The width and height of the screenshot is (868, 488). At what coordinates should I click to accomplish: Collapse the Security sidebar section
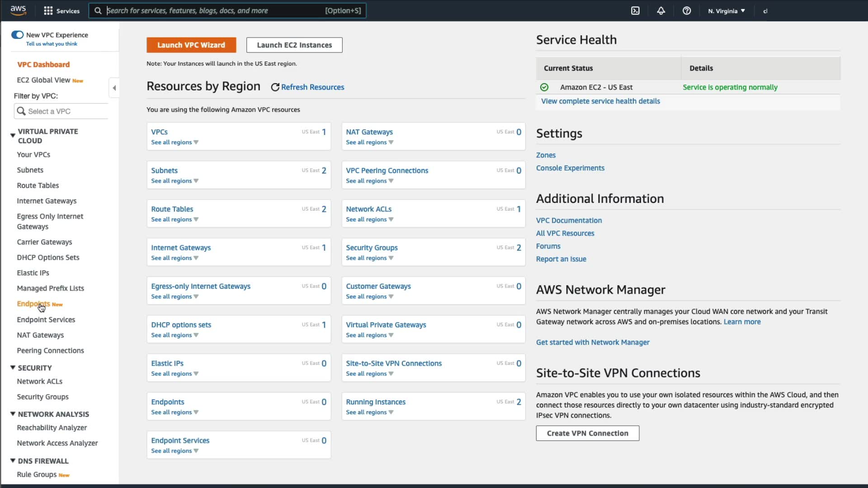13,368
